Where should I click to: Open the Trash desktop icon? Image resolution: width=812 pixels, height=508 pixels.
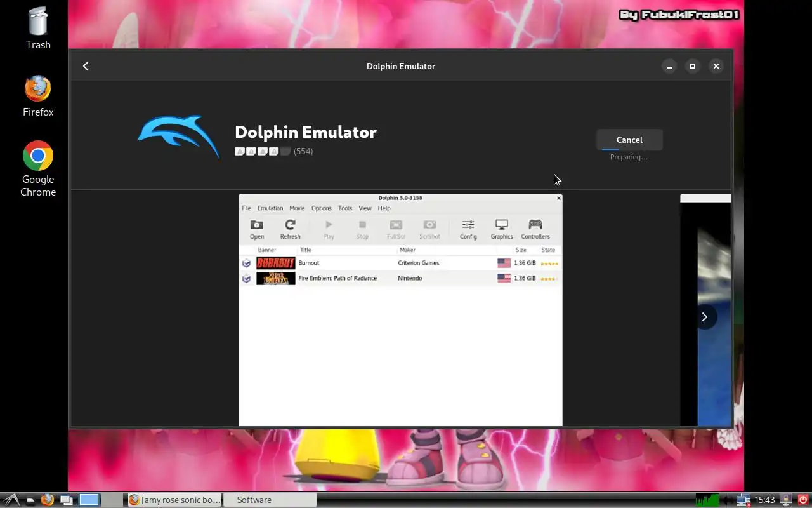[38, 28]
